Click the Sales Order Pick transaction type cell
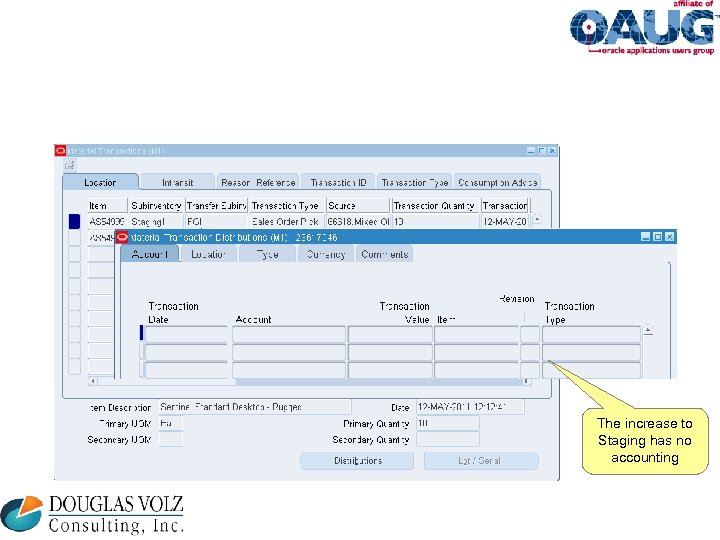 [x=287, y=221]
